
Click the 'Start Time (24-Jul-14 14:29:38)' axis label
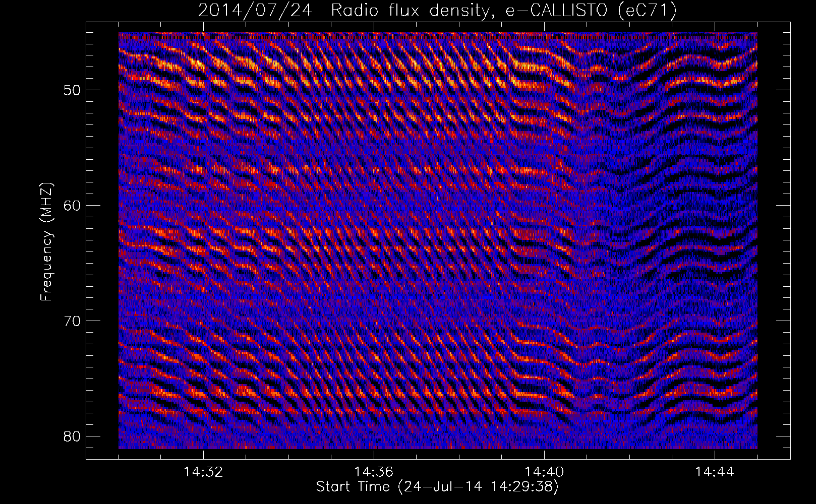pos(437,487)
